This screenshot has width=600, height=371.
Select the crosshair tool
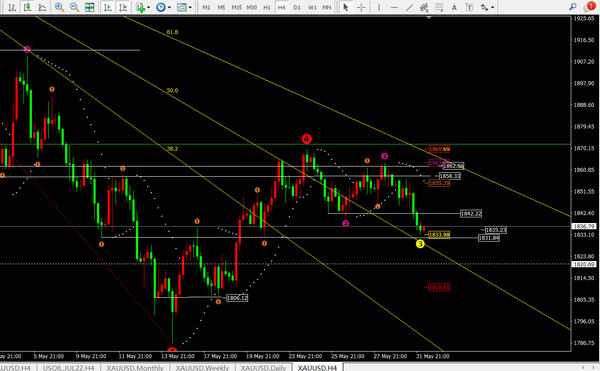(361, 7)
